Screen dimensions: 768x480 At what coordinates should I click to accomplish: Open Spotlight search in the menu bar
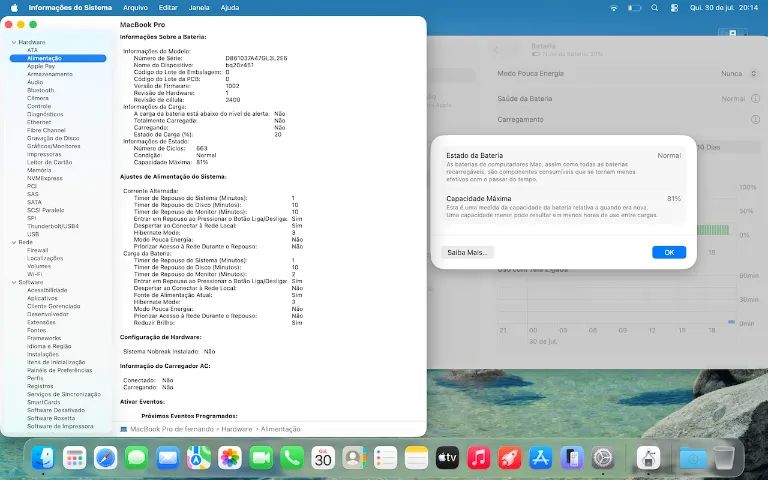(655, 8)
